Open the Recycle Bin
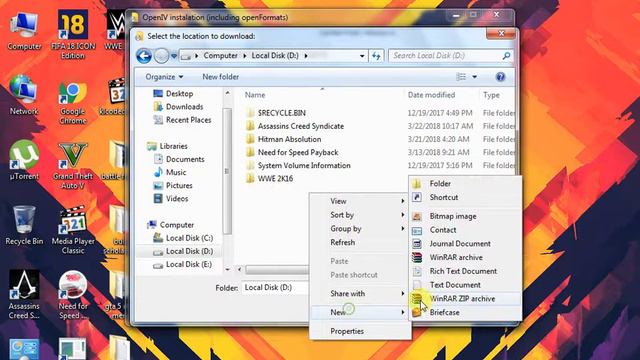 point(24,225)
